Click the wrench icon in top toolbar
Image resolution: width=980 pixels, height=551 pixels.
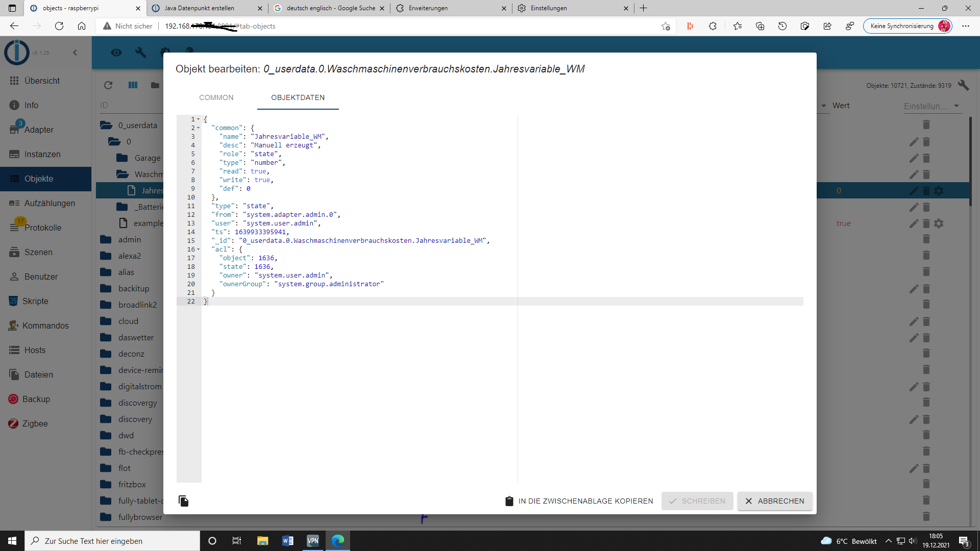141,53
